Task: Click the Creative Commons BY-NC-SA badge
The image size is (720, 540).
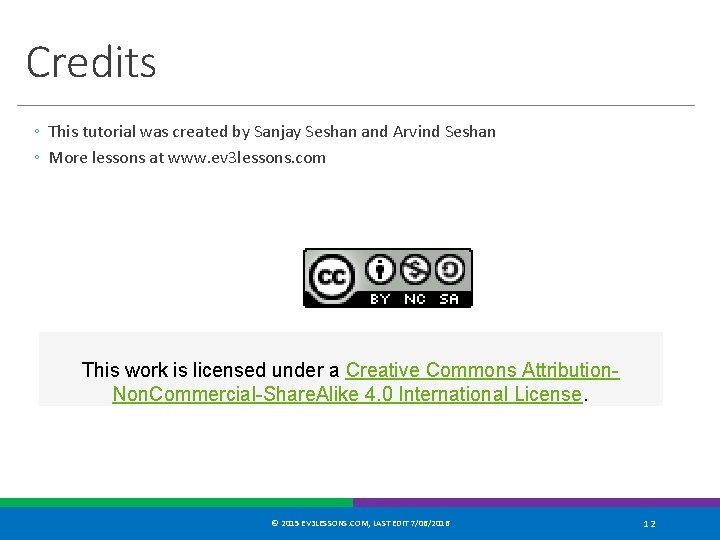Action: coord(388,278)
